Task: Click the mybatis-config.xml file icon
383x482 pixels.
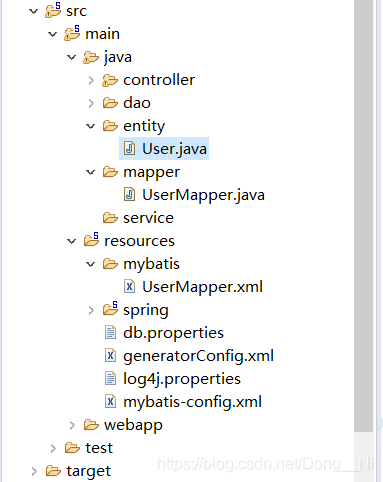Action: click(x=110, y=401)
